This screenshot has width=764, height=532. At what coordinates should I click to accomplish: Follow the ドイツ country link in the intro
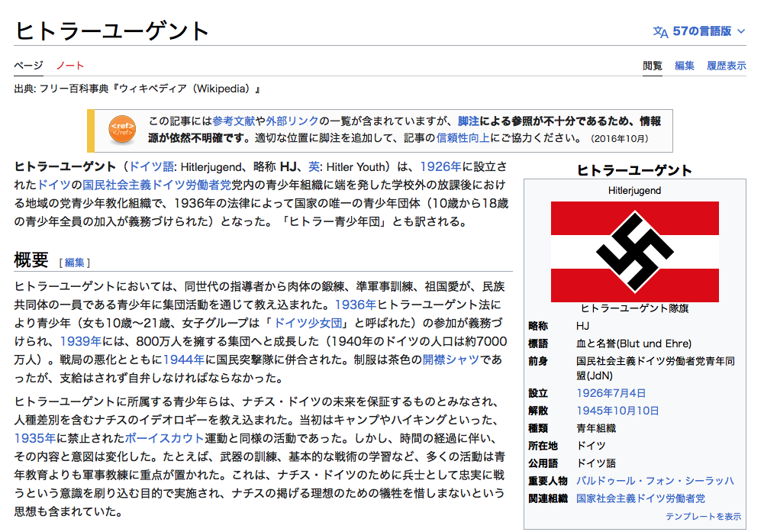(54, 185)
